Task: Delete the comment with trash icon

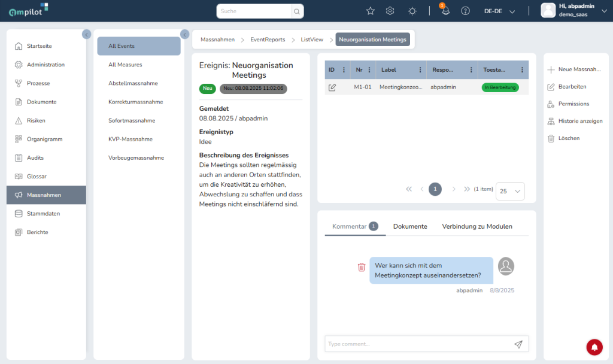Action: pyautogui.click(x=362, y=267)
